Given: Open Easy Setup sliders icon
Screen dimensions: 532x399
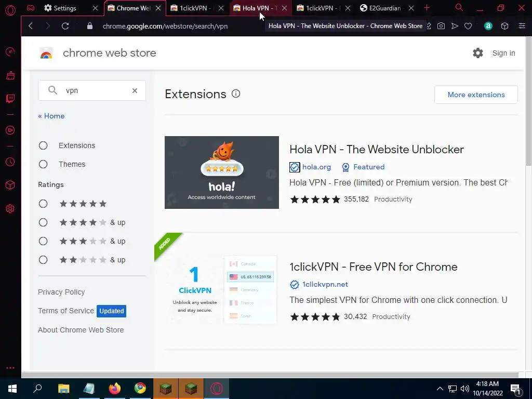Looking at the screenshot, I should 522,26.
